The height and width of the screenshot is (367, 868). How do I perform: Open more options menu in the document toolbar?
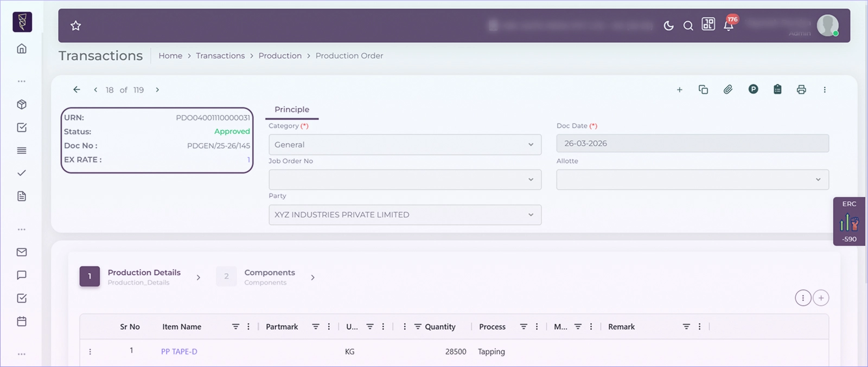825,90
